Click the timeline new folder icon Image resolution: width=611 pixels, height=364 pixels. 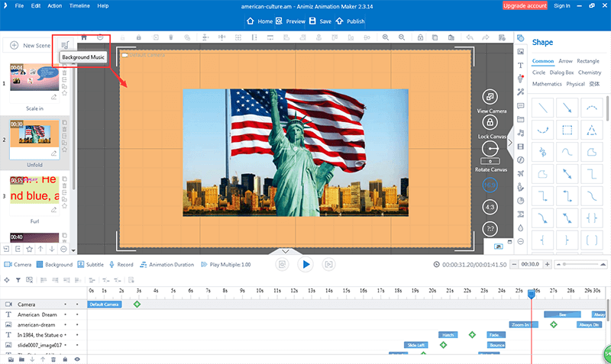pyautogui.click(x=21, y=359)
